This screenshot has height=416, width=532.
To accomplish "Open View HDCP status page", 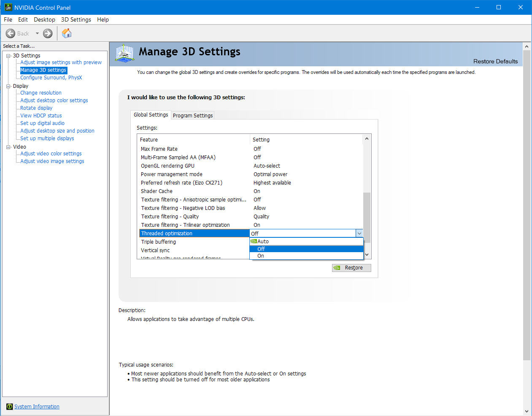I will point(41,116).
